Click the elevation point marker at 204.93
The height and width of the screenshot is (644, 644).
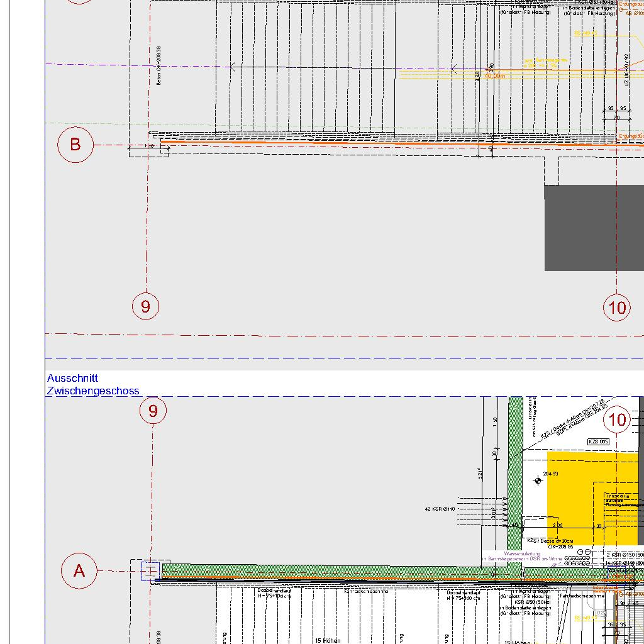click(x=538, y=481)
